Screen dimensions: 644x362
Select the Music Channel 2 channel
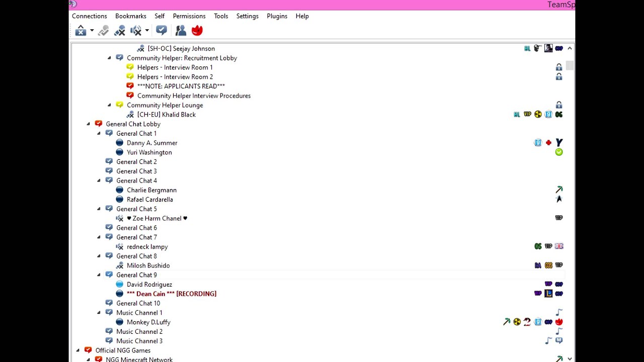point(139,332)
